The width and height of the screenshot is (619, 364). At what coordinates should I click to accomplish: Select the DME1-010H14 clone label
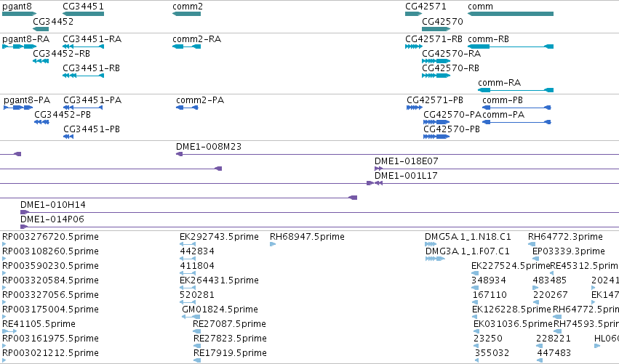pyautogui.click(x=53, y=204)
